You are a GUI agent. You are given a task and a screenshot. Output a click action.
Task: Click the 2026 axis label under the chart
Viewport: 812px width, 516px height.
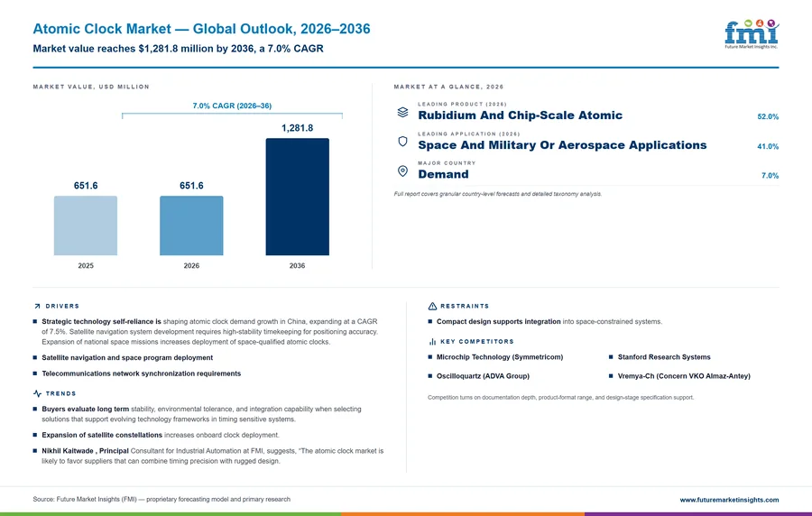tap(191, 265)
